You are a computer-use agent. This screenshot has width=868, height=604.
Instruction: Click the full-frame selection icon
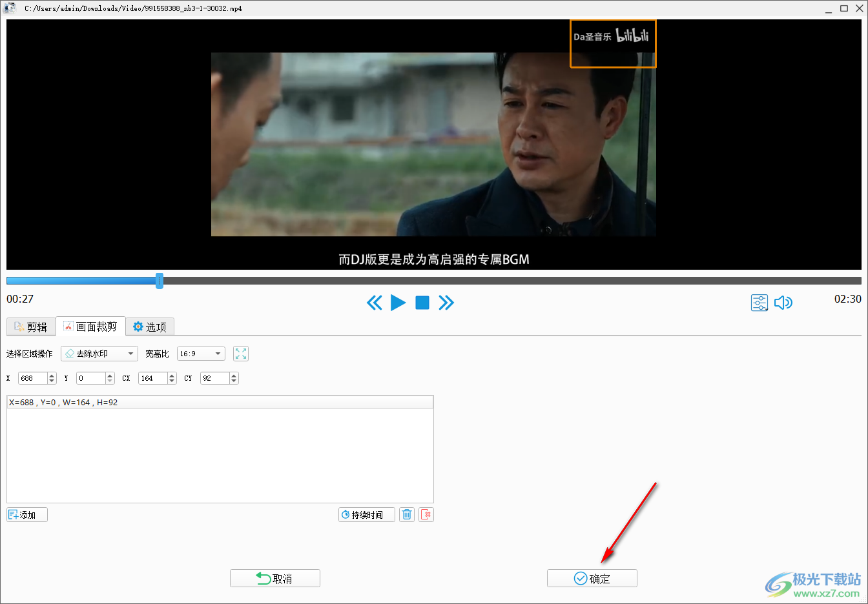(241, 354)
